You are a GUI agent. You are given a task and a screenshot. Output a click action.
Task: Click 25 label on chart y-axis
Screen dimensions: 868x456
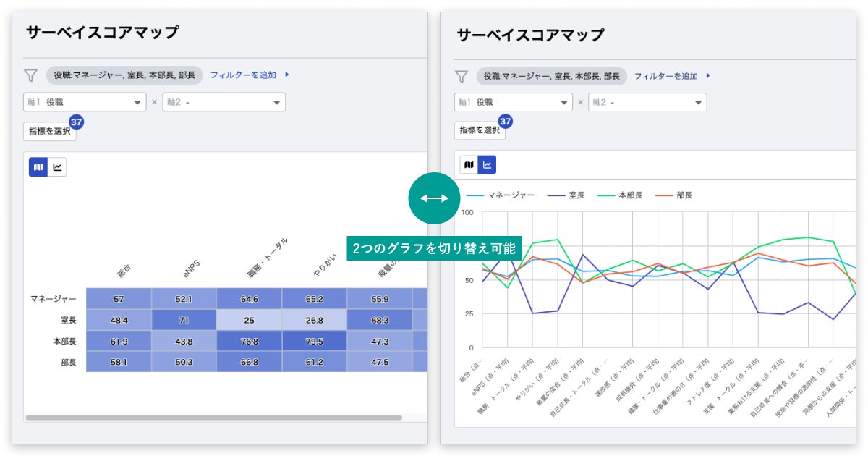click(x=469, y=313)
